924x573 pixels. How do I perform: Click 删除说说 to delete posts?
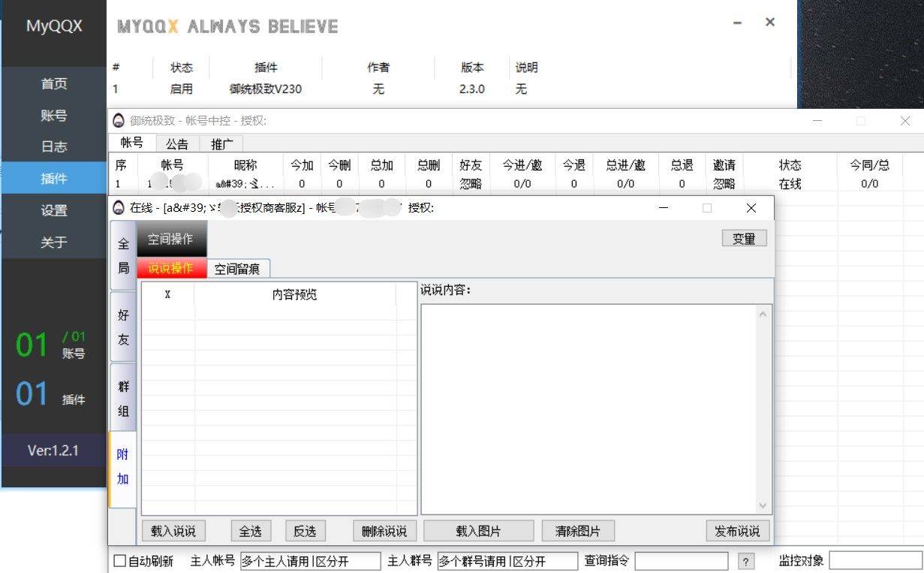coord(384,531)
